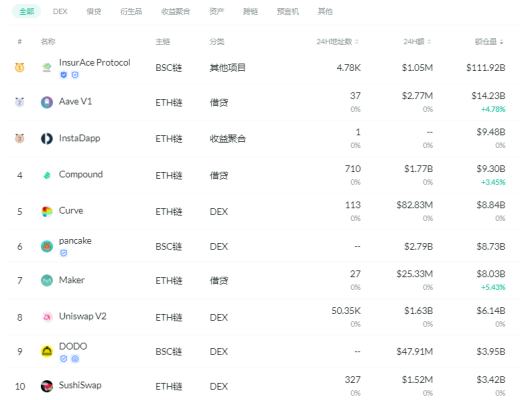
Task: Open the DODO project link
Action: tap(73, 346)
